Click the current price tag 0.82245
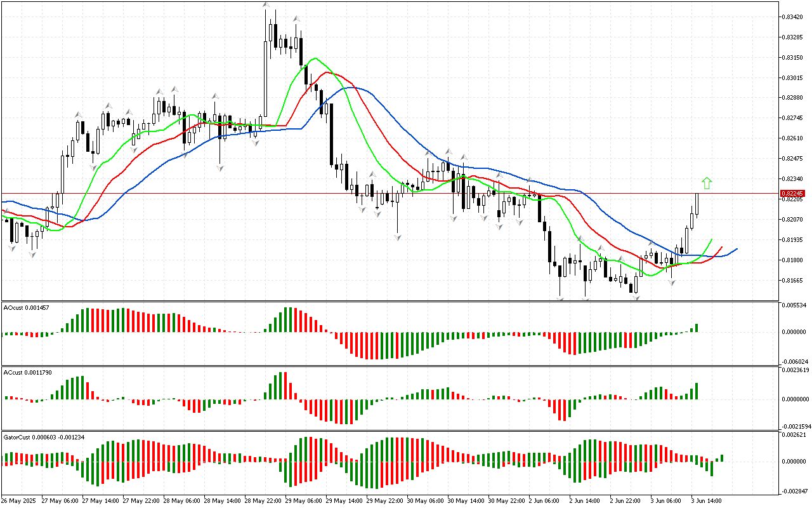Screen dimensions: 812x508 point(792,193)
